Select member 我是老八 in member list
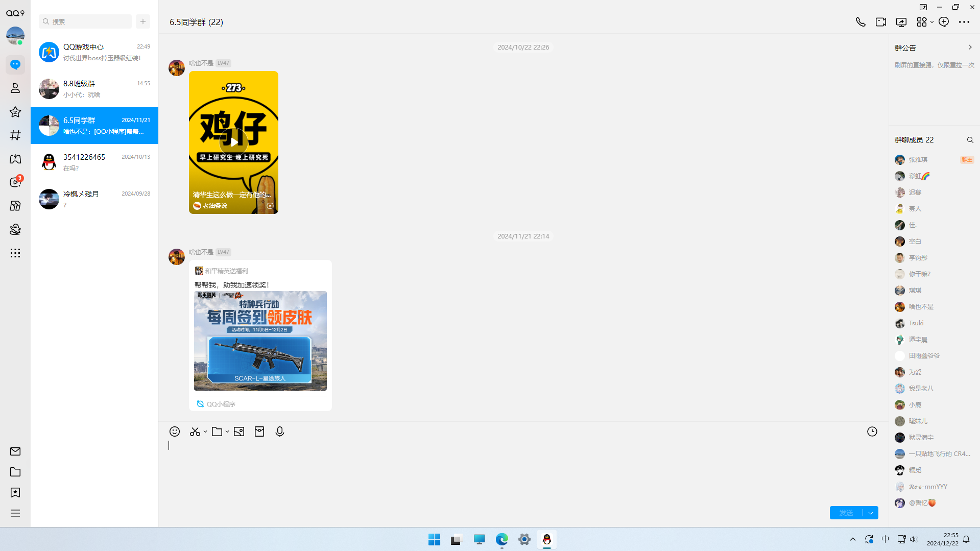Image resolution: width=980 pixels, height=551 pixels. click(934, 389)
